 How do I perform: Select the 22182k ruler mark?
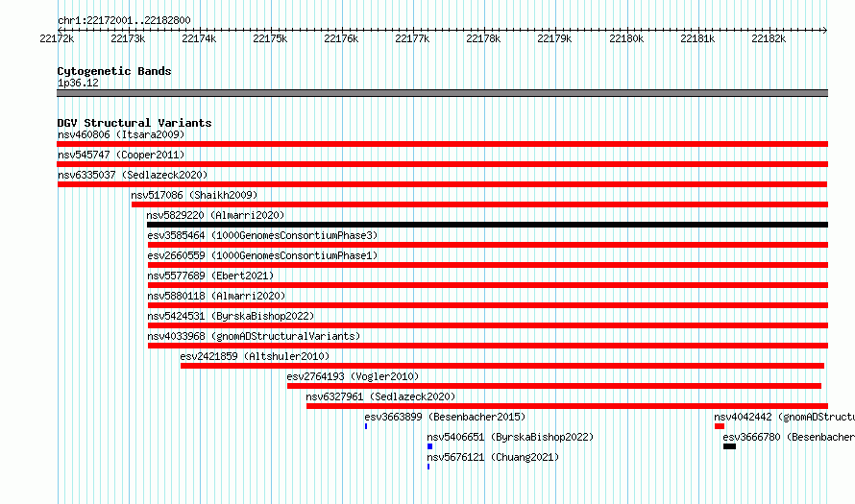[x=769, y=38]
